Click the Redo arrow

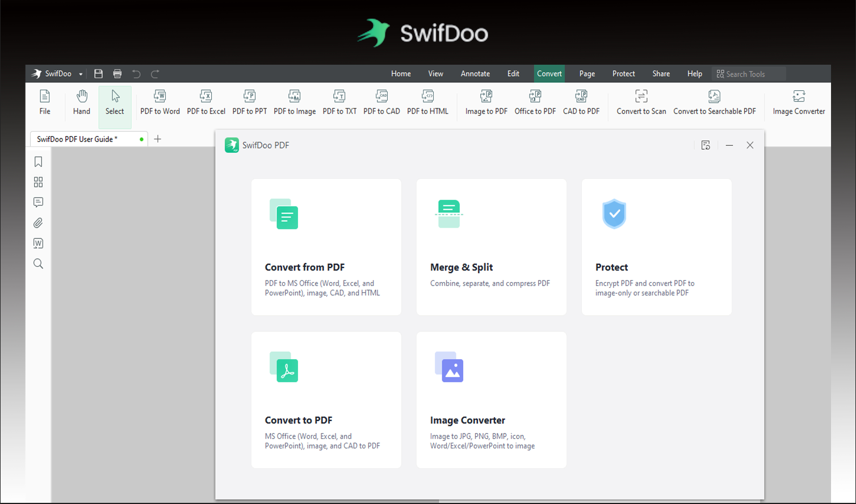click(x=155, y=74)
